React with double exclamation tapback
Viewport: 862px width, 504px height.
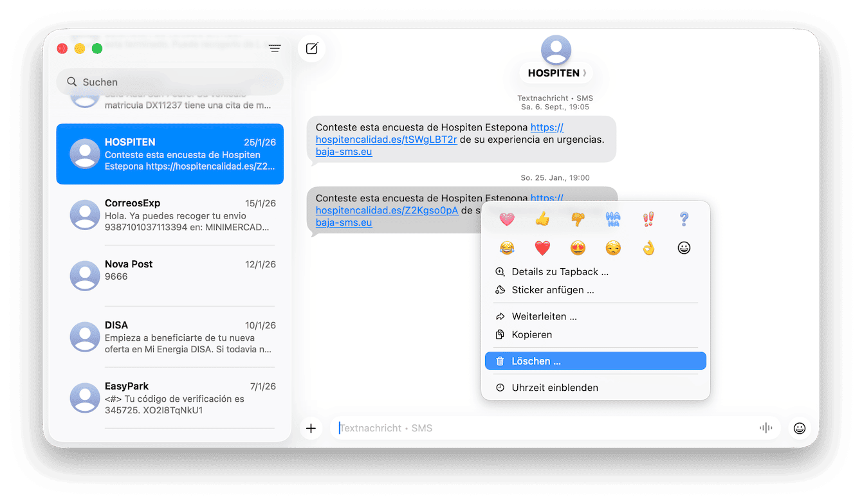648,220
